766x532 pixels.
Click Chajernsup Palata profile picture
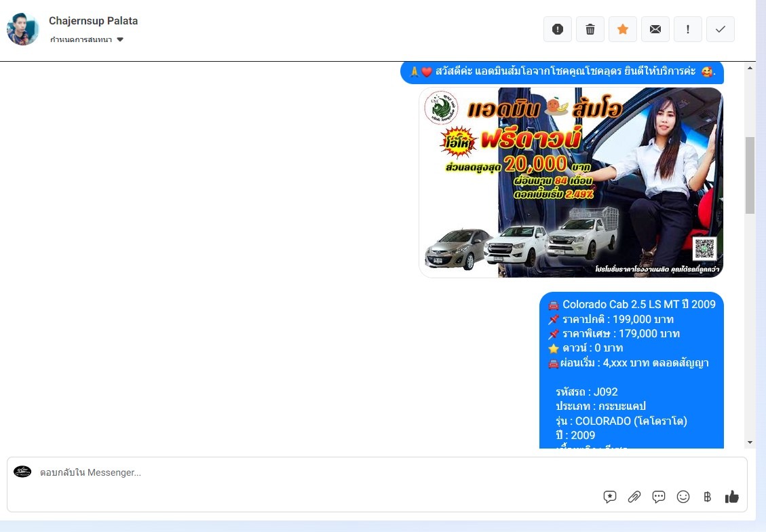click(23, 29)
